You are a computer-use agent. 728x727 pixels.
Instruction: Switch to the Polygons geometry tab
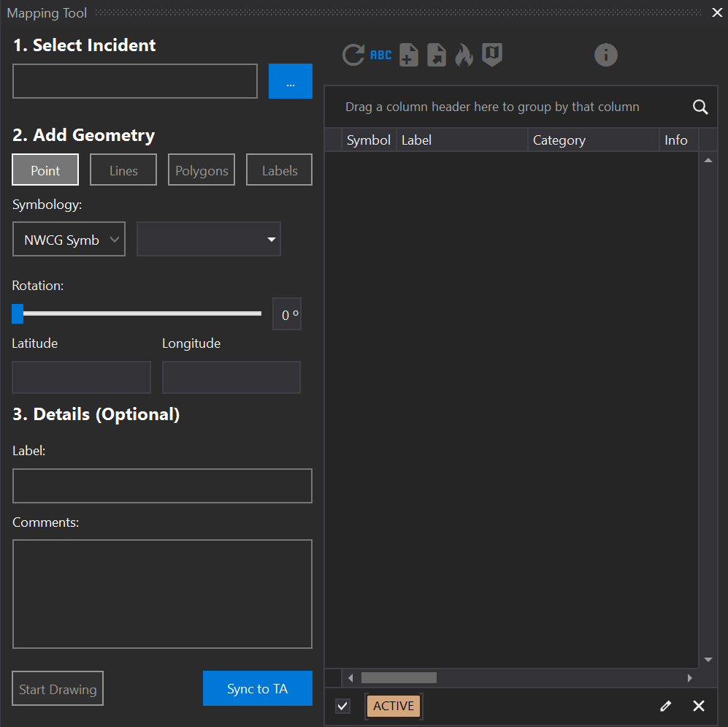point(202,170)
